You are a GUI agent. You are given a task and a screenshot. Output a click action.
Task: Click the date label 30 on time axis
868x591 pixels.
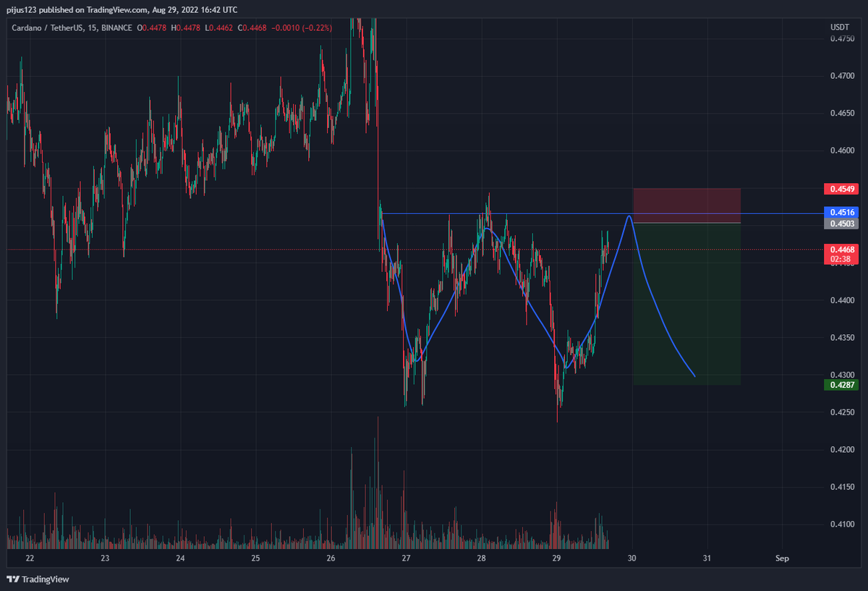[631, 558]
